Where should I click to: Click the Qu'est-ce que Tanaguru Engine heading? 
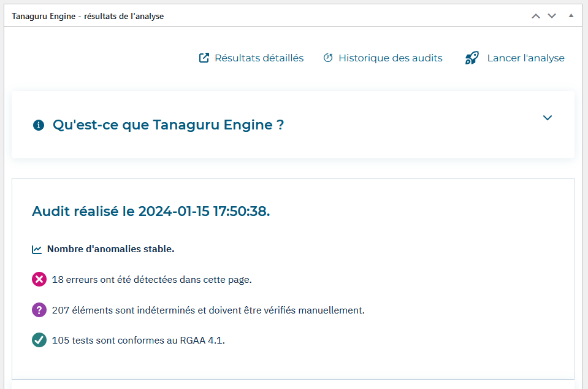168,125
